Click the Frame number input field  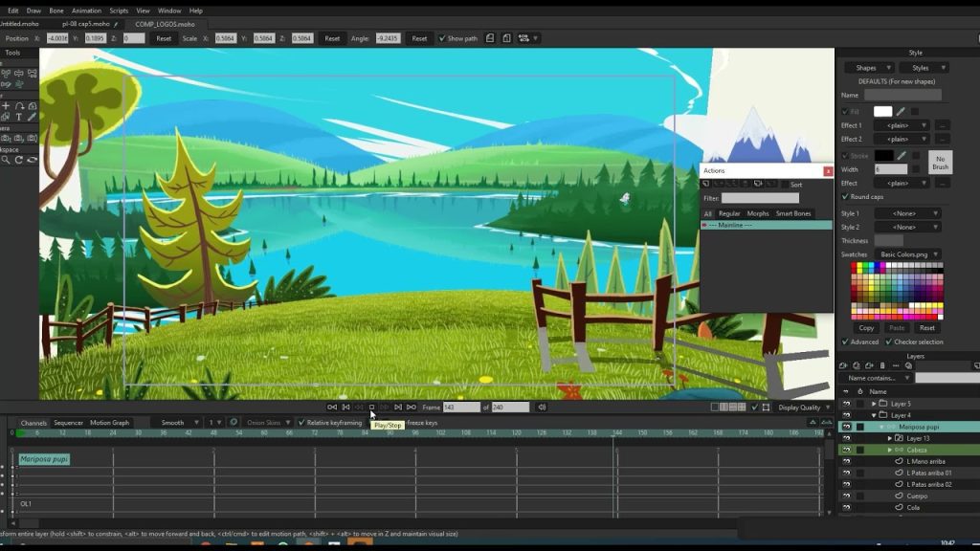pyautogui.click(x=461, y=408)
